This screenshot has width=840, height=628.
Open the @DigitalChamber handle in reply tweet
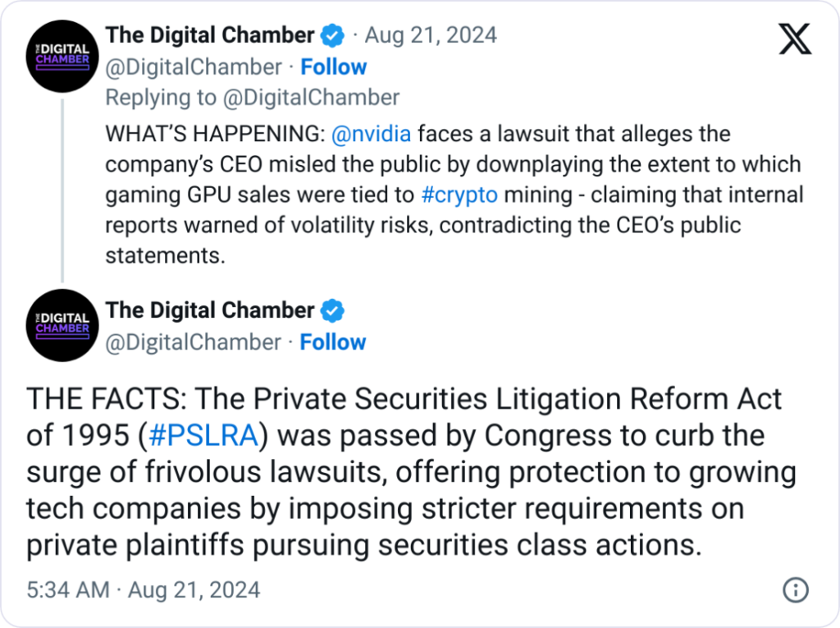pyautogui.click(x=194, y=342)
